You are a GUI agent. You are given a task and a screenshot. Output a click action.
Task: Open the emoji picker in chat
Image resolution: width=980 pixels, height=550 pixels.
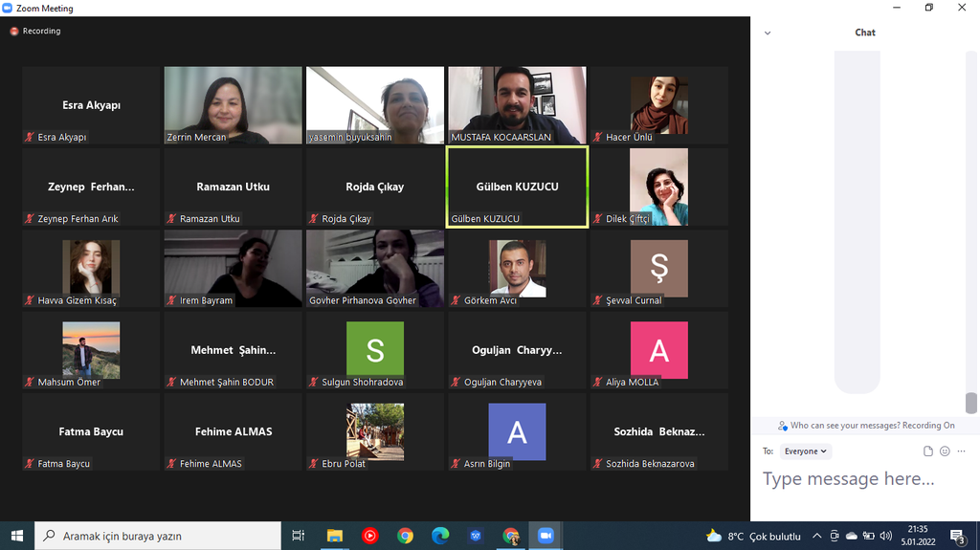pos(945,451)
